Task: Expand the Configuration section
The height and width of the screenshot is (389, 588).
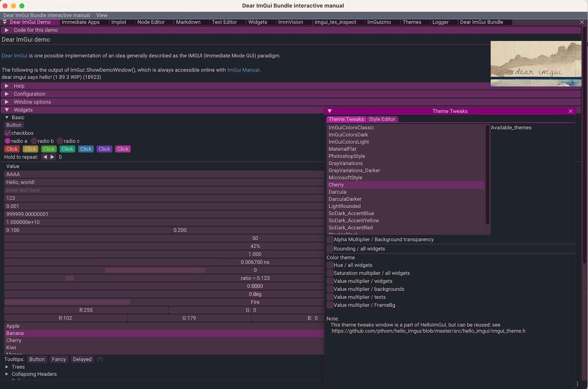Action: 290,94
